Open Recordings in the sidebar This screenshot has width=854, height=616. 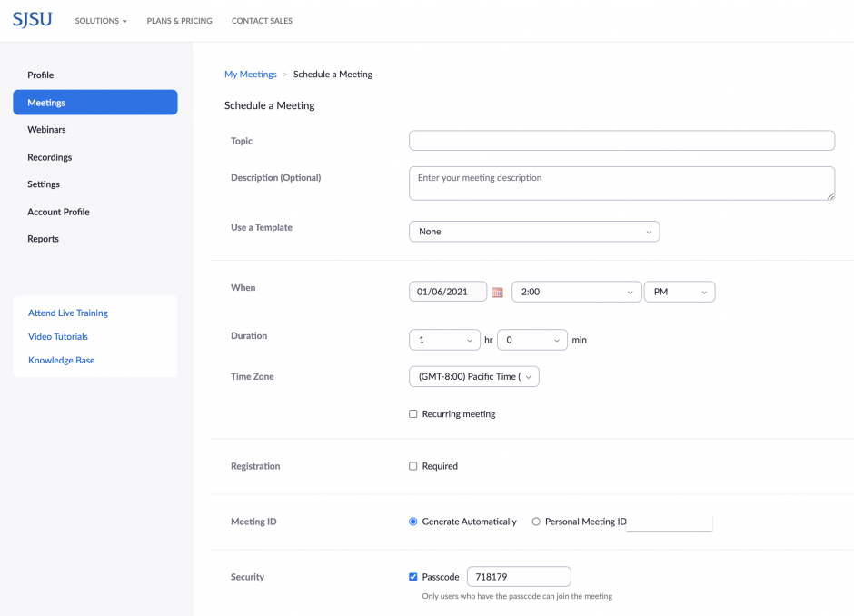click(49, 157)
